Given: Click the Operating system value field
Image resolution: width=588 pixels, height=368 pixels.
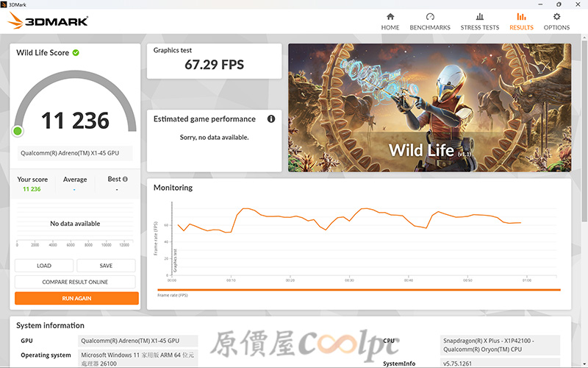Looking at the screenshot, I should pos(138,359).
